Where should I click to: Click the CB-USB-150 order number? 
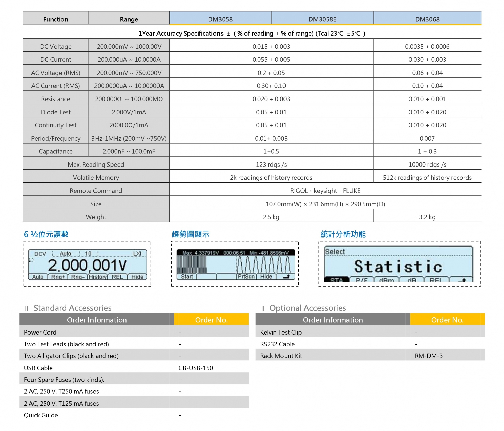[196, 368]
